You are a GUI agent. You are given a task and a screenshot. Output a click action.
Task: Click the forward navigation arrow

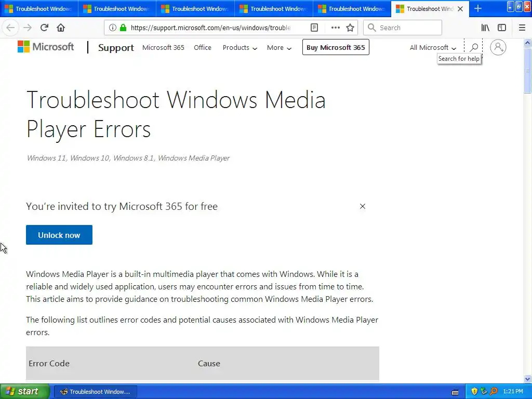coord(28,28)
